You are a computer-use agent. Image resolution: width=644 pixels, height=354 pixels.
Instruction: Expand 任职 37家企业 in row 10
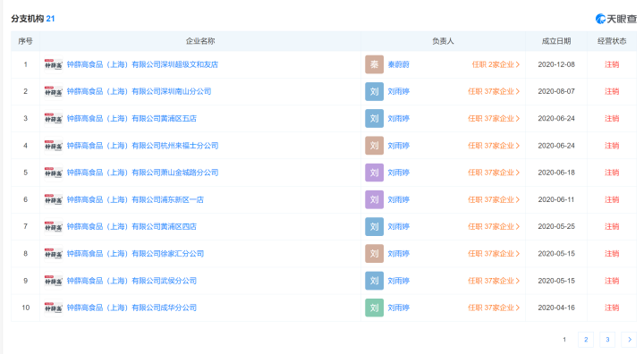click(x=494, y=308)
